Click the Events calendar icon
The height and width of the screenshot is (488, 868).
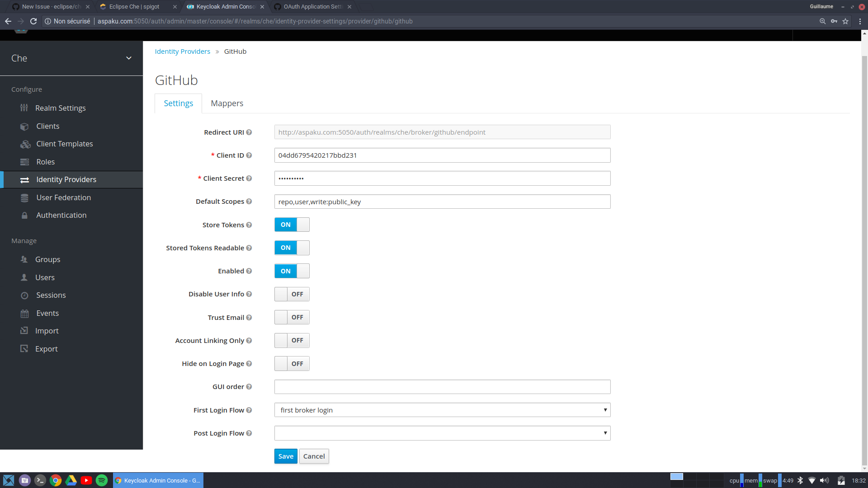point(24,314)
